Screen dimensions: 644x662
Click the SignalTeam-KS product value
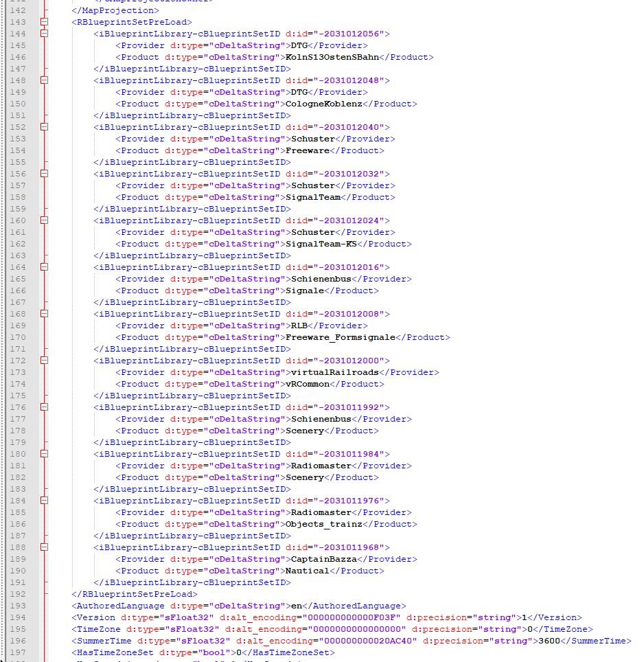tap(321, 244)
